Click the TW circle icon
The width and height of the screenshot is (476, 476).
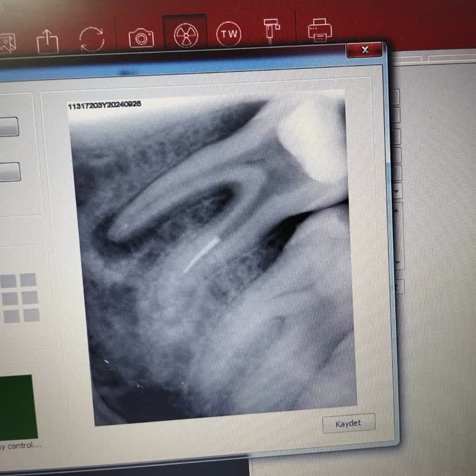pyautogui.click(x=229, y=33)
